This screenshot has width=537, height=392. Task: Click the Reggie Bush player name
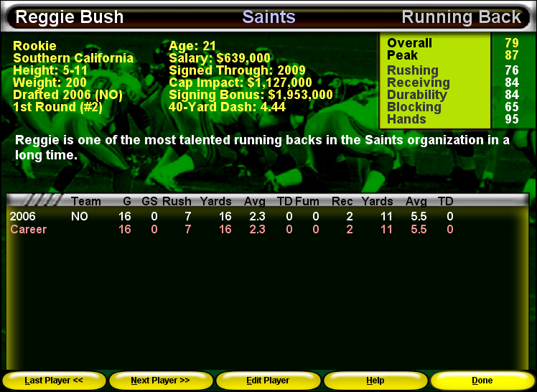tap(70, 17)
